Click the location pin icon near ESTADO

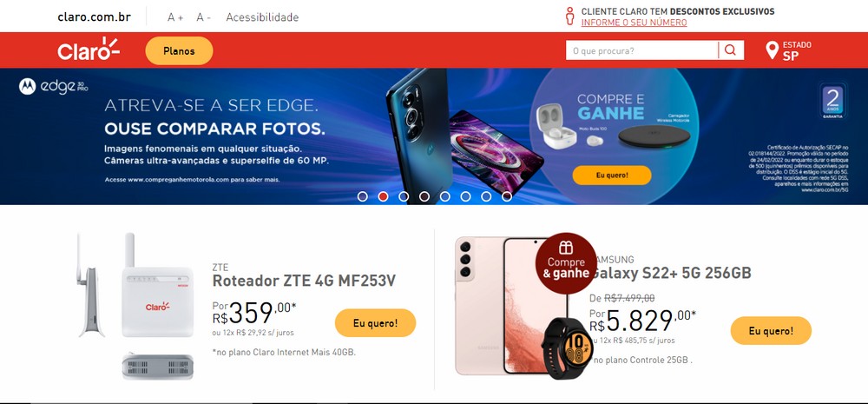pos(772,50)
